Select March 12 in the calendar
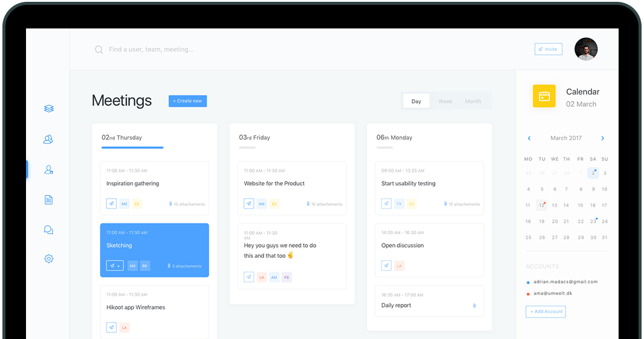Screen dimensions: 644x339 pos(541,205)
